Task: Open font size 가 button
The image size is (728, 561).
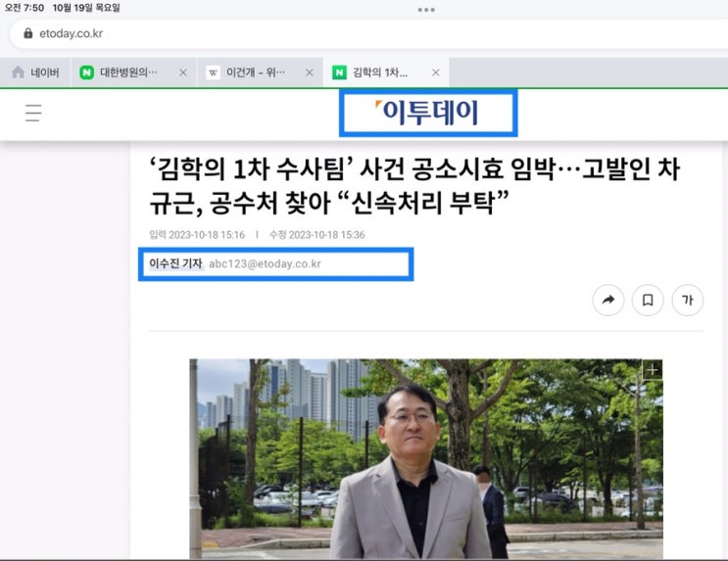Action: point(688,301)
